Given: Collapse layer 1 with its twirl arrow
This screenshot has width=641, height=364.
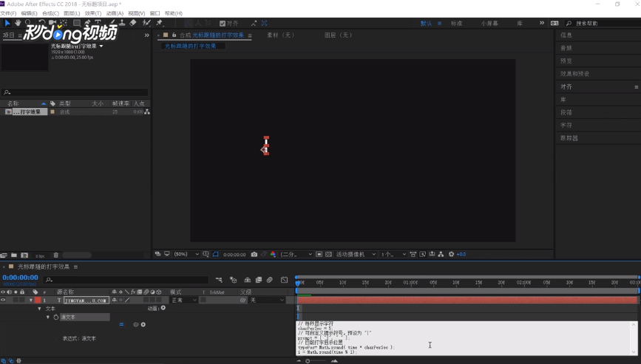Looking at the screenshot, I should coord(30,301).
